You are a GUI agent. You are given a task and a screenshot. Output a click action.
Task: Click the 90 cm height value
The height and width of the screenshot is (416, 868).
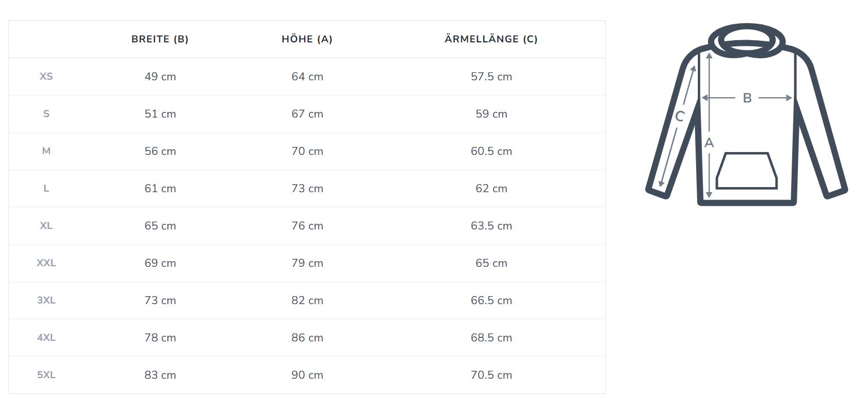pyautogui.click(x=307, y=375)
